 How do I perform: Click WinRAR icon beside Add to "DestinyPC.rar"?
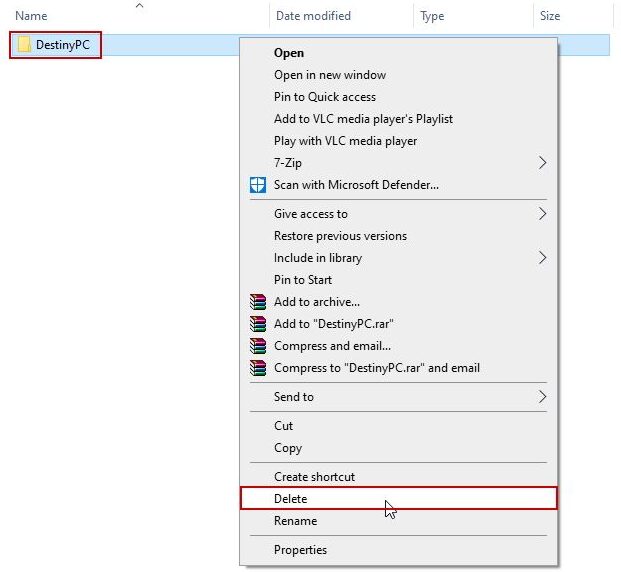coord(258,324)
